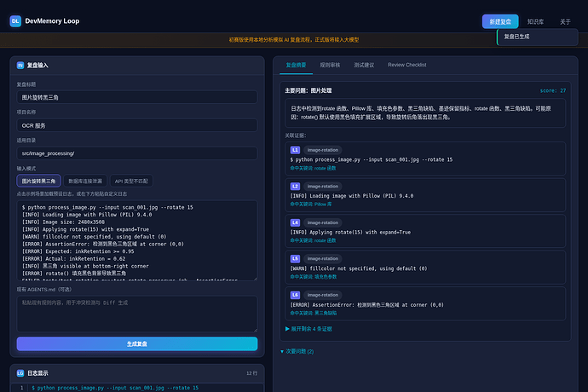The width and height of the screenshot is (588, 392).
Task: Collapse the 次要问题 (2) section
Action: point(297,351)
